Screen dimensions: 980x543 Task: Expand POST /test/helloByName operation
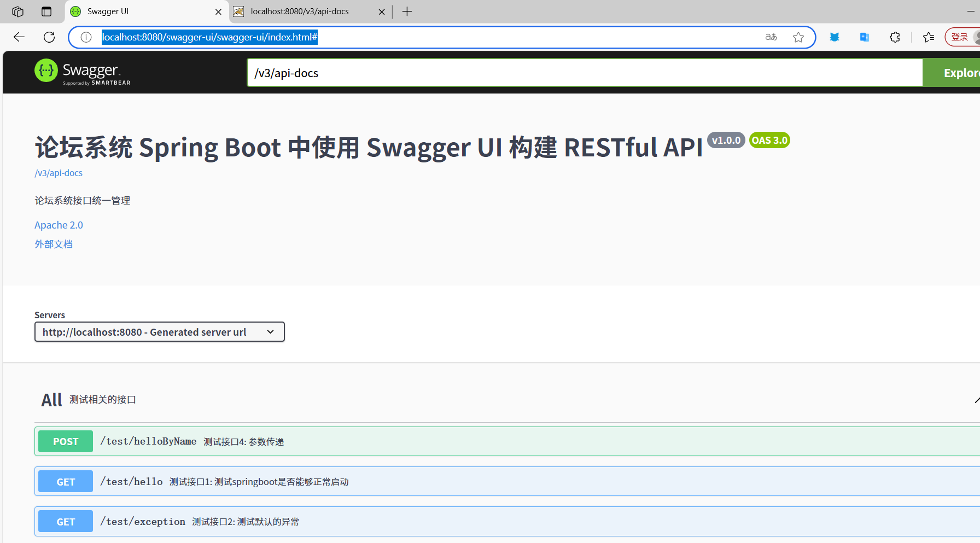pyautogui.click(x=507, y=441)
